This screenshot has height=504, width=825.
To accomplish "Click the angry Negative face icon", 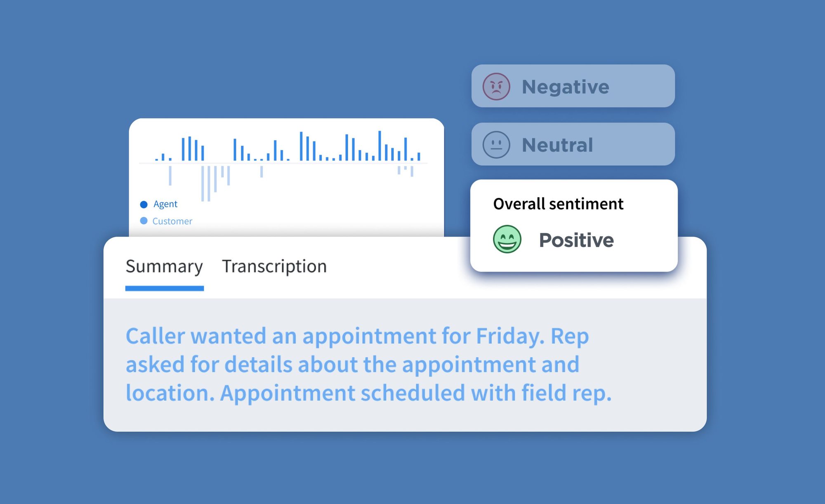I will [x=496, y=87].
